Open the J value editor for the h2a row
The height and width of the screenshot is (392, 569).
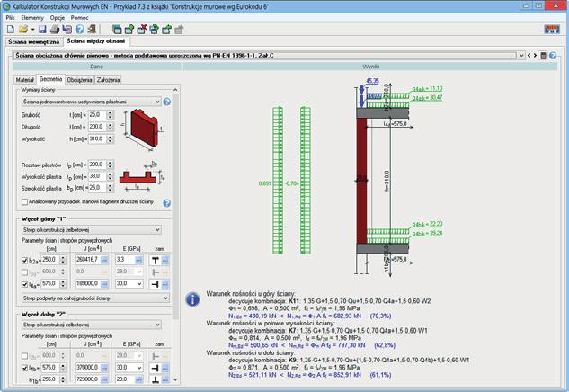click(104, 260)
